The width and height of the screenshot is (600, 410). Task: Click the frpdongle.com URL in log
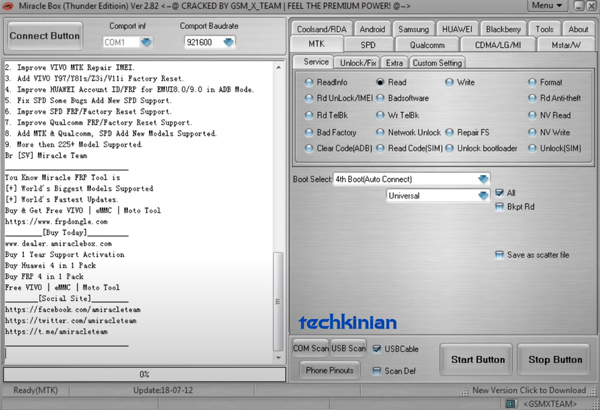[56, 221]
